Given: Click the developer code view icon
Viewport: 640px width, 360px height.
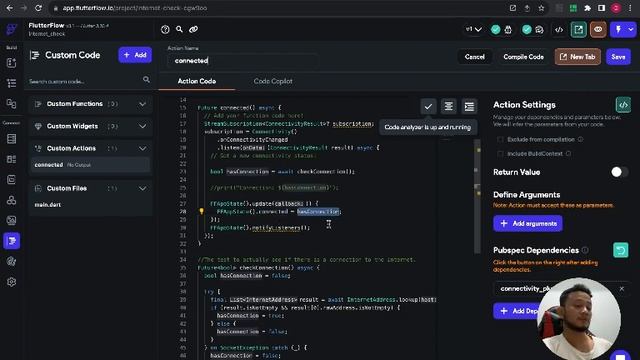Looking at the screenshot, I should click(x=559, y=29).
